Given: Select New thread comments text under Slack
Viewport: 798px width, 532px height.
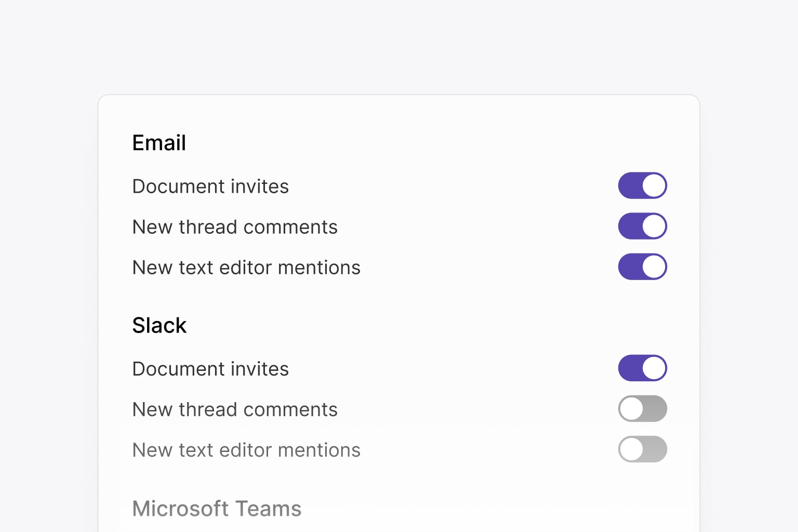Looking at the screenshot, I should coord(235,409).
